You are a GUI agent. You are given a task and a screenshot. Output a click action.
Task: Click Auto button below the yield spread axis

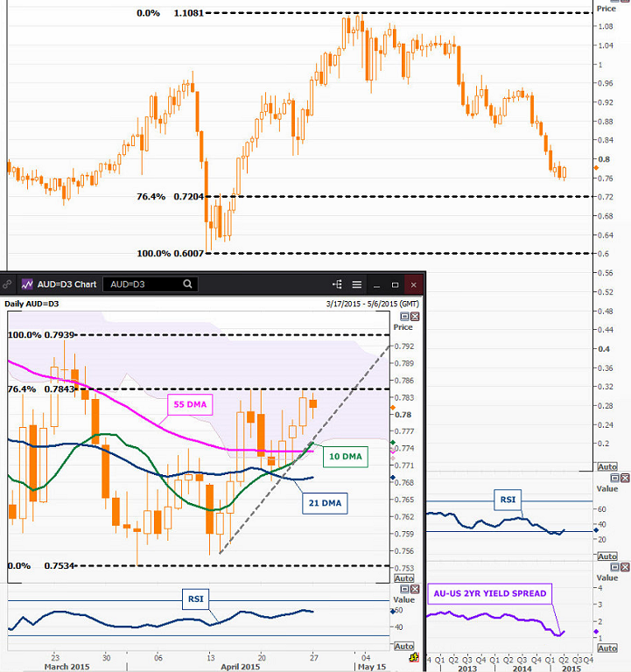[607, 648]
